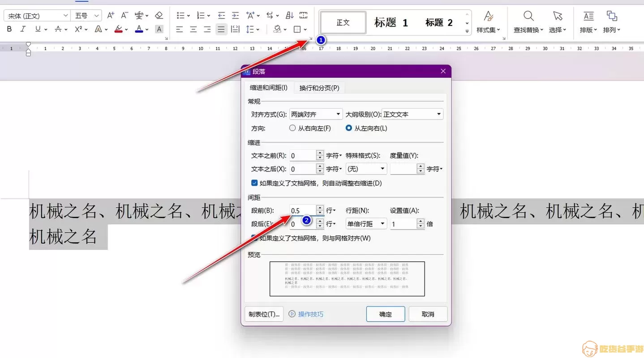Select the 从右向左(F) direction option
Image resolution: width=644 pixels, height=358 pixels.
(310, 128)
